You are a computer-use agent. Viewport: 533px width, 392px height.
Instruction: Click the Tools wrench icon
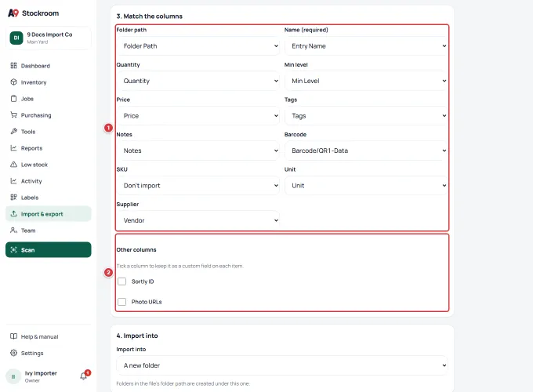[13, 131]
